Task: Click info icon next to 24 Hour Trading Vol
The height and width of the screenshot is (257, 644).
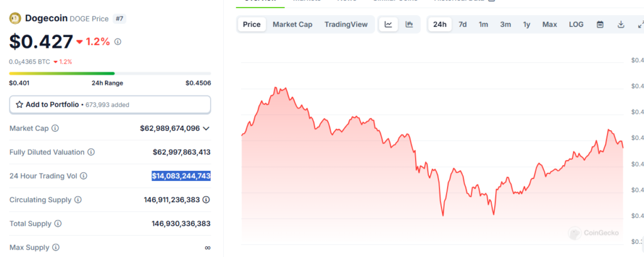Action: (84, 176)
